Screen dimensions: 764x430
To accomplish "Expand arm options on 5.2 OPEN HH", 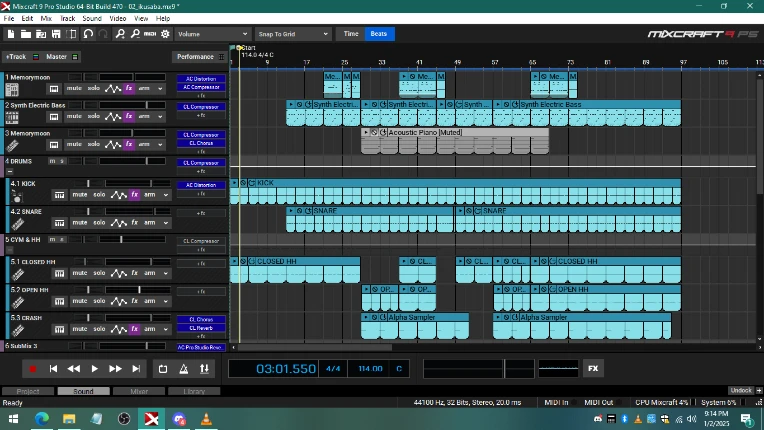I will 166,301.
